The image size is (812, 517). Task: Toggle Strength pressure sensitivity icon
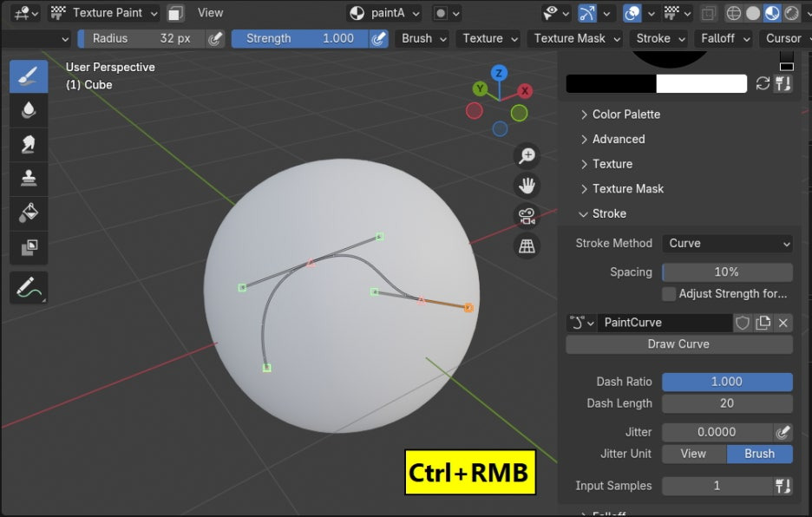pyautogui.click(x=378, y=38)
